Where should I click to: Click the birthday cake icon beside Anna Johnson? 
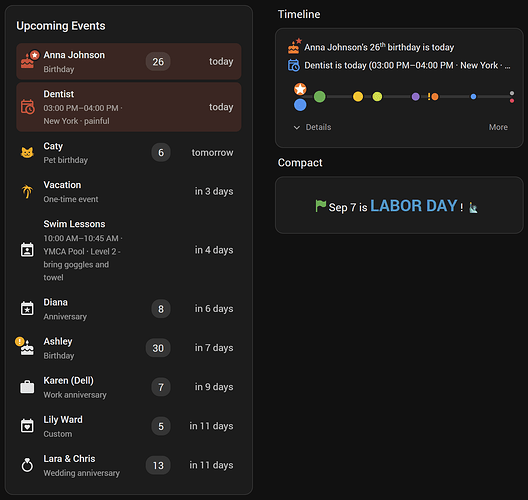point(27,62)
